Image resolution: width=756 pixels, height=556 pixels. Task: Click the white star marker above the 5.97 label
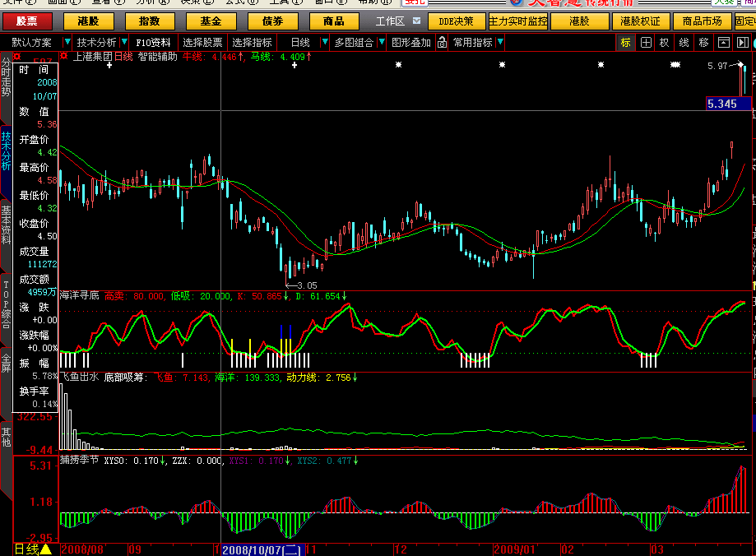click(x=675, y=64)
